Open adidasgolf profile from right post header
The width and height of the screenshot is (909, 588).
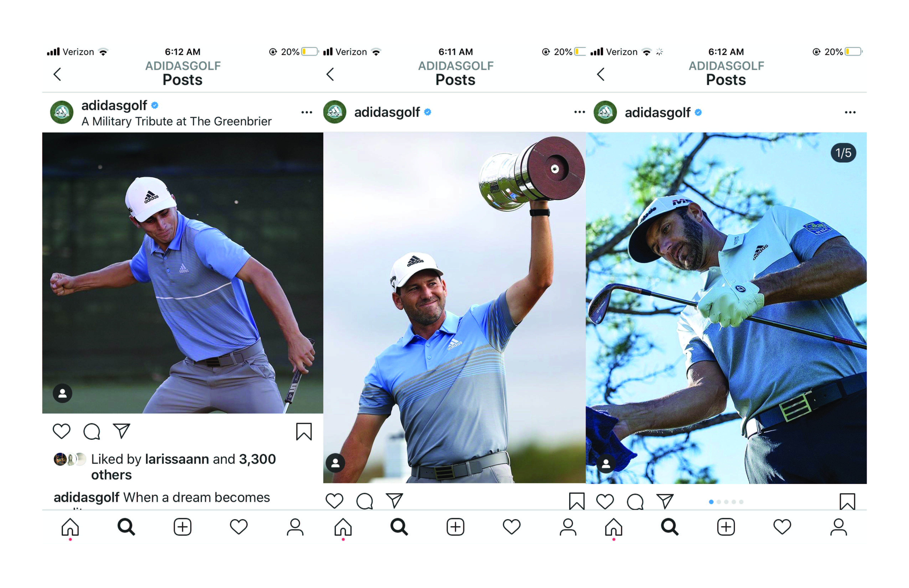657,113
